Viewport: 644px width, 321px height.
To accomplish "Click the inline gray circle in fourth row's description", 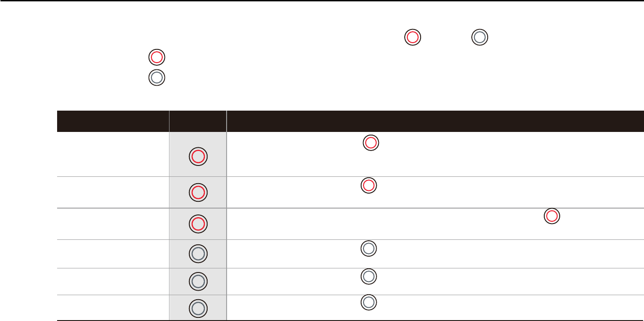I will click(368, 248).
